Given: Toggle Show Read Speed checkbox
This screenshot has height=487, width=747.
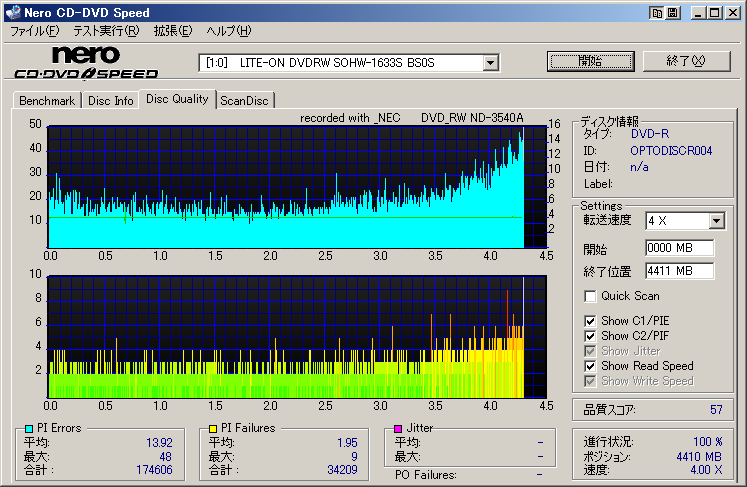Looking at the screenshot, I should pyautogui.click(x=590, y=366).
